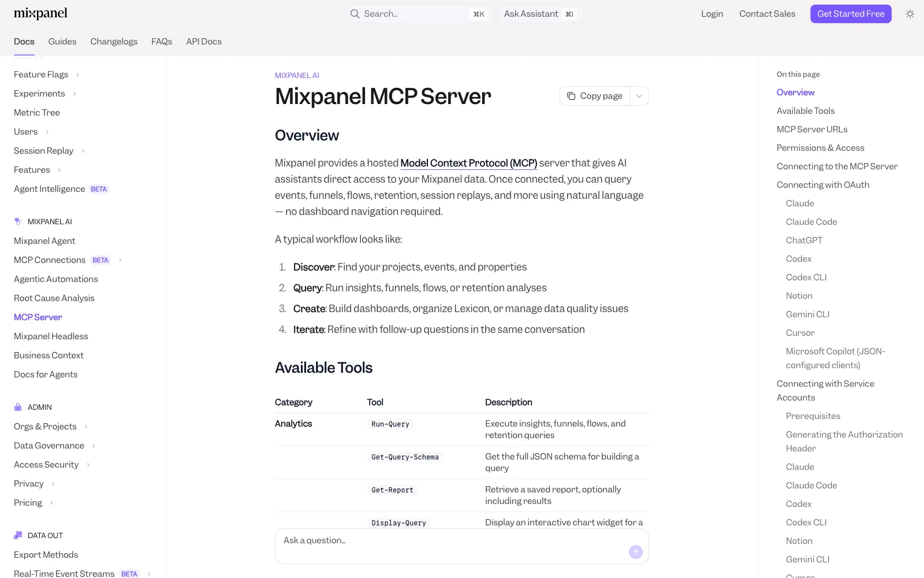Jump to ChatGPT subsection

pos(804,240)
